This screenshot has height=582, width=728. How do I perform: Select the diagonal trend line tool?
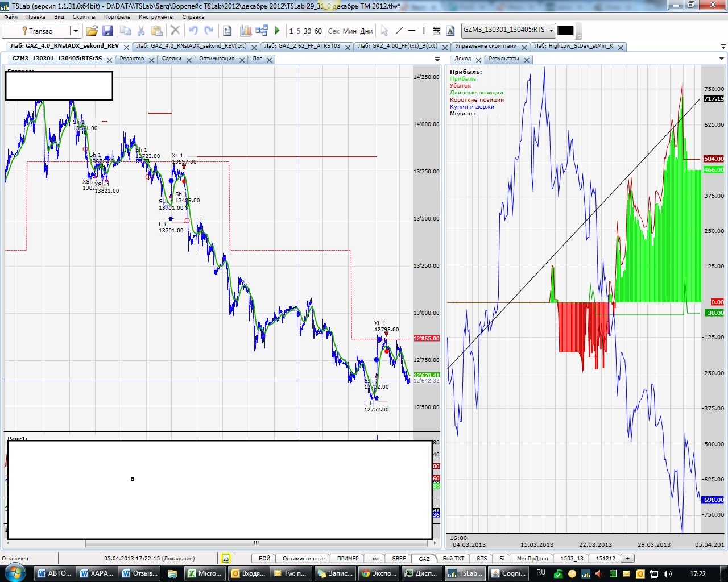point(399,31)
